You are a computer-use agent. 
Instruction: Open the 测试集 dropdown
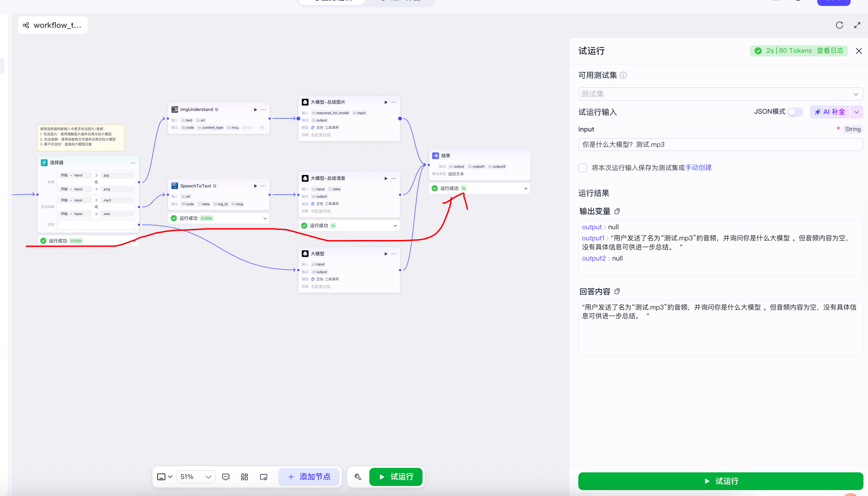point(721,94)
